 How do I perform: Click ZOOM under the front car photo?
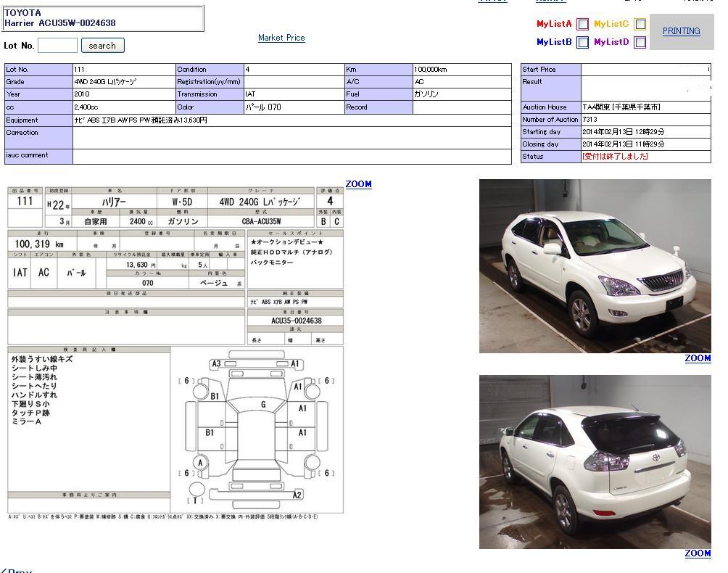point(698,358)
